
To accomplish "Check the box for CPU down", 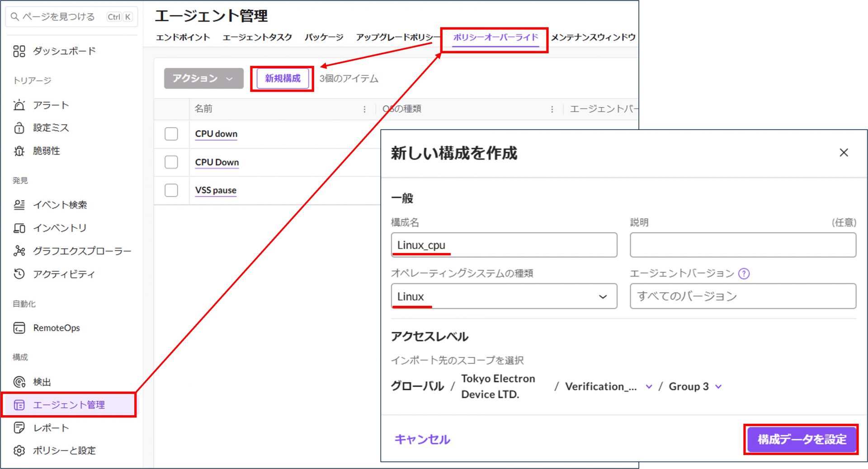I will click(x=171, y=134).
